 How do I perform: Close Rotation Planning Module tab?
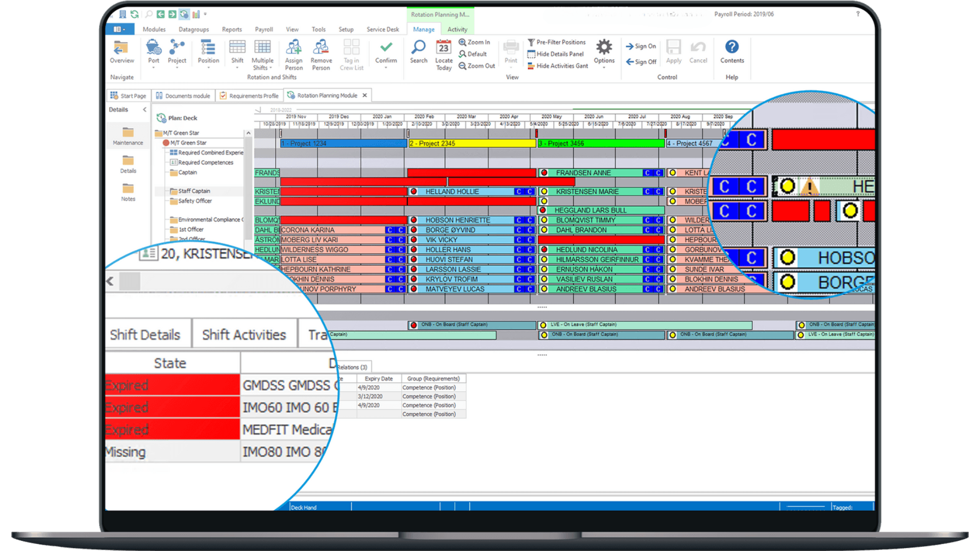click(x=364, y=95)
